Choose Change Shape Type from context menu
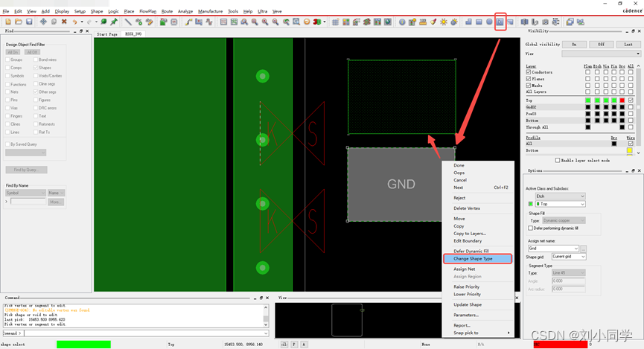This screenshot has width=644, height=349. (x=477, y=258)
